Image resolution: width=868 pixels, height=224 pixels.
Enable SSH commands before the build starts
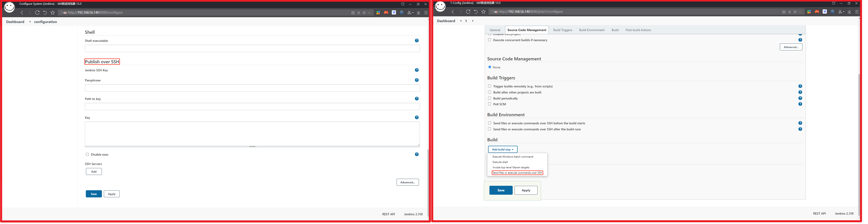(x=490, y=123)
